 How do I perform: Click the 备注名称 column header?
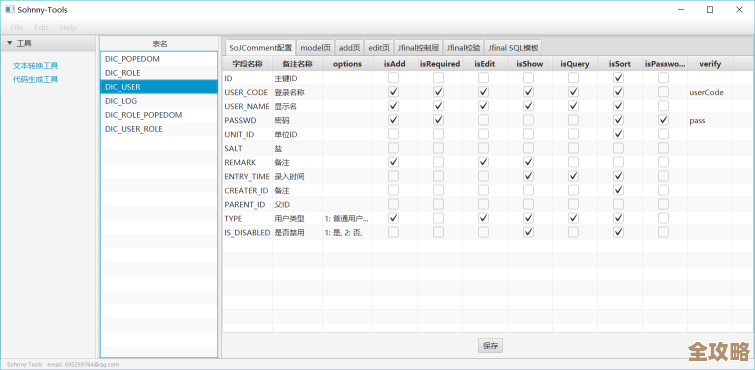(298, 64)
